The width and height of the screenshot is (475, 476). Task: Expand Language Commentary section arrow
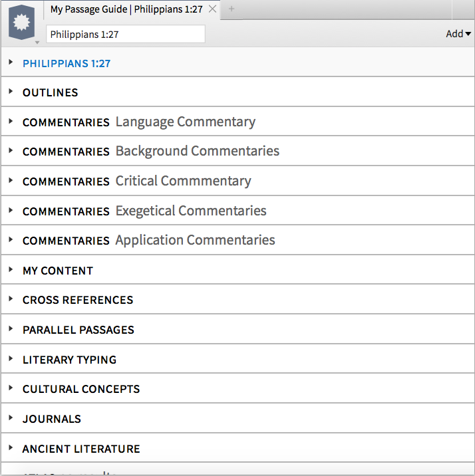click(x=11, y=122)
